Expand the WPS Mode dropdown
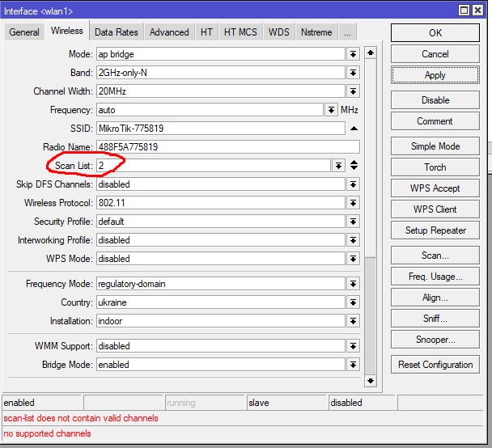This screenshot has height=448, width=492. [353, 259]
